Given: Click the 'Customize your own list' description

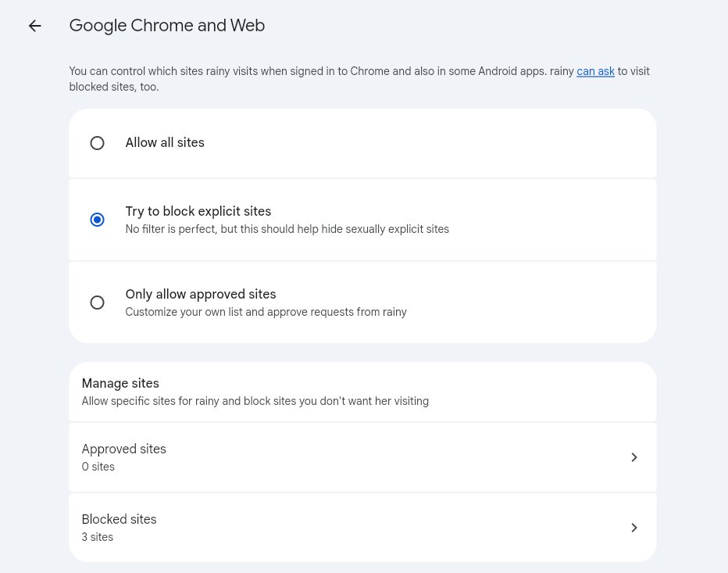Looking at the screenshot, I should coord(266,312).
